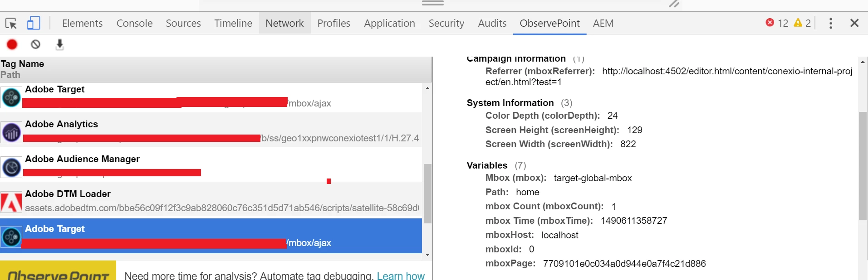Click the ObservePoint logo

[58, 270]
